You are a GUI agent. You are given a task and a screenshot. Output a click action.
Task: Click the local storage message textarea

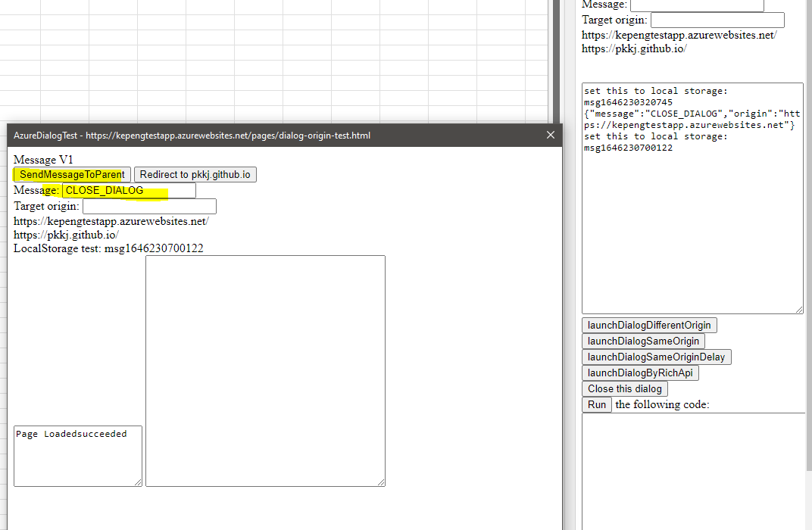coord(692,197)
